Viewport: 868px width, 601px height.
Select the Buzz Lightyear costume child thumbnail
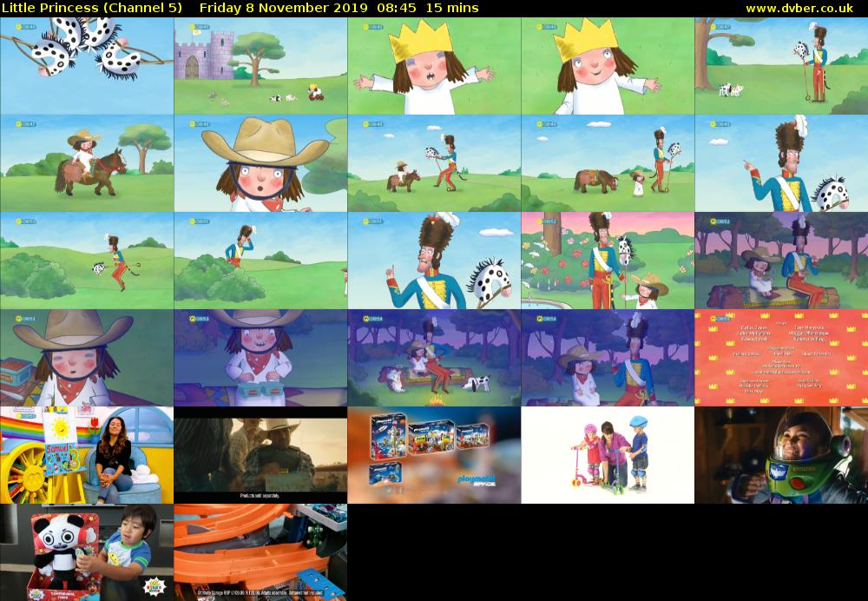tap(781, 455)
